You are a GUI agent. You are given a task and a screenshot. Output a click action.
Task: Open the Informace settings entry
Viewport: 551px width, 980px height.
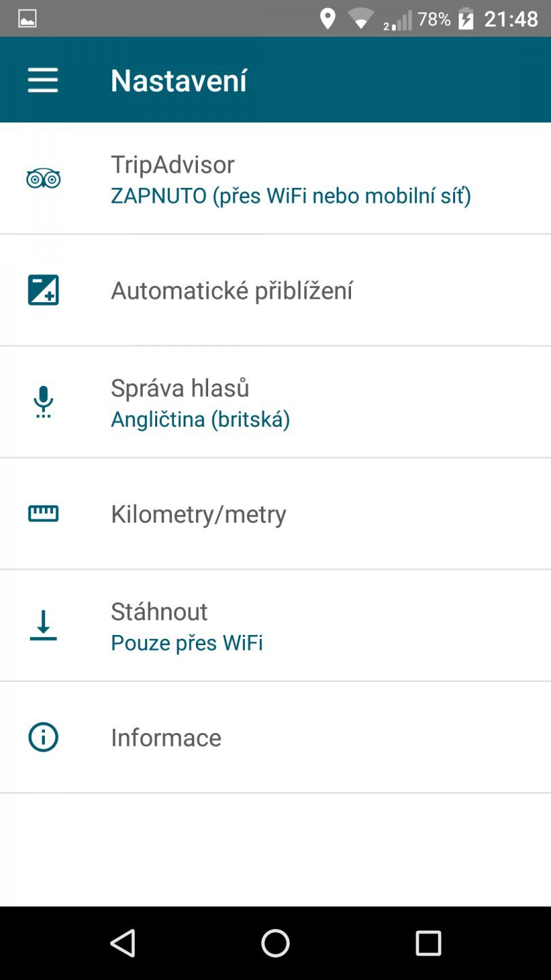click(x=166, y=737)
